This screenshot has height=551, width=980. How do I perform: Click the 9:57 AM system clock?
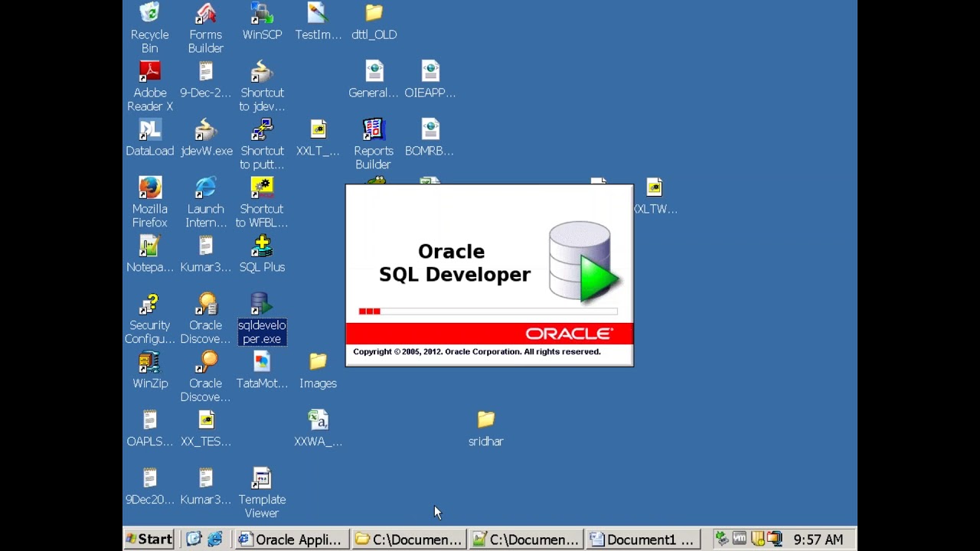coord(818,540)
